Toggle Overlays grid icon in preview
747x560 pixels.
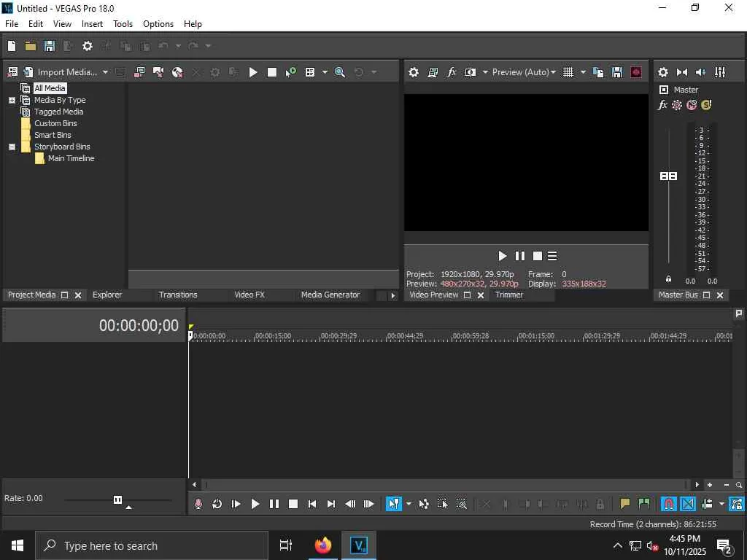tap(568, 72)
